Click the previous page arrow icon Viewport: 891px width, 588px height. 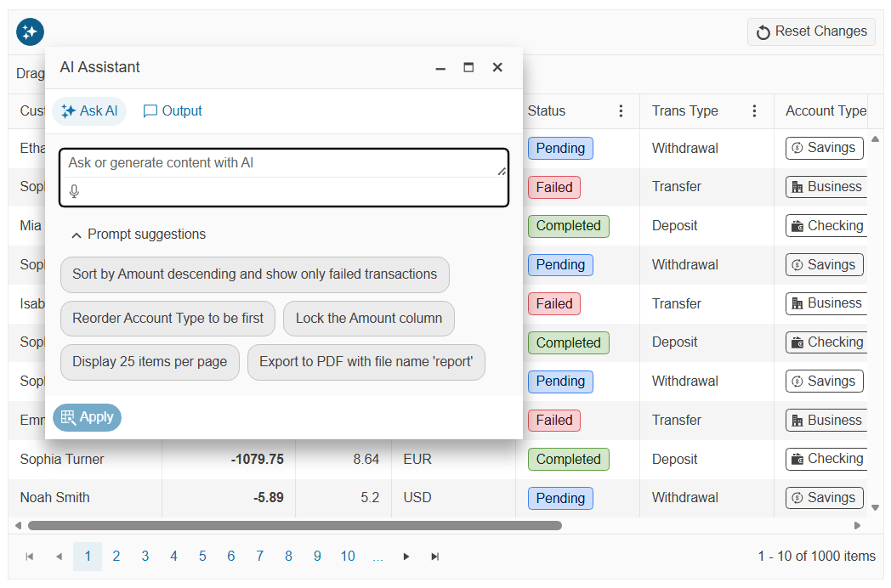[59, 556]
